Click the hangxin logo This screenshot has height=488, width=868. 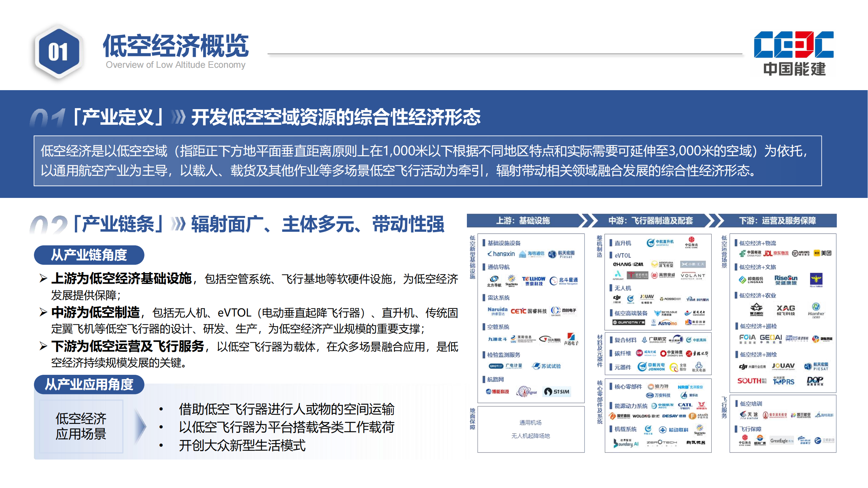point(501,254)
